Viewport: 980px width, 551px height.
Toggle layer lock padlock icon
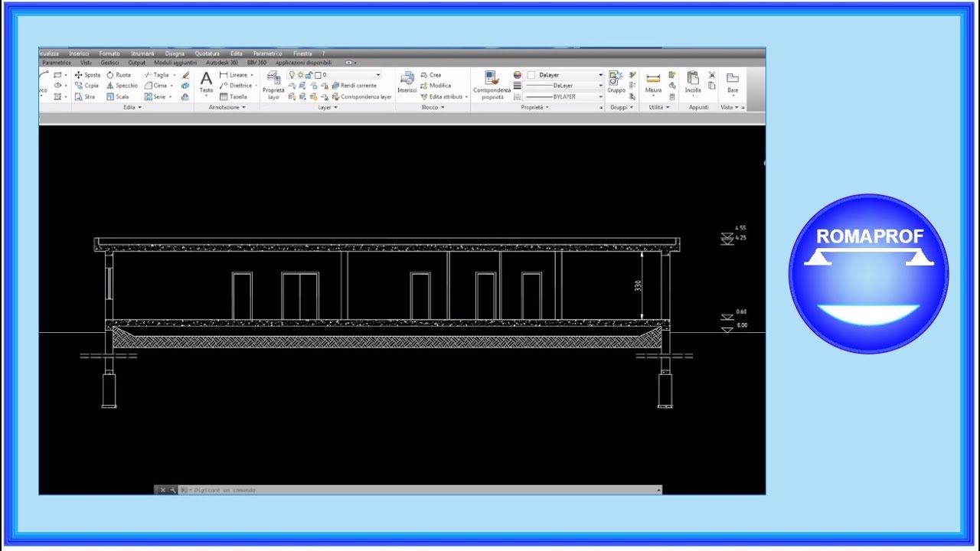click(309, 75)
